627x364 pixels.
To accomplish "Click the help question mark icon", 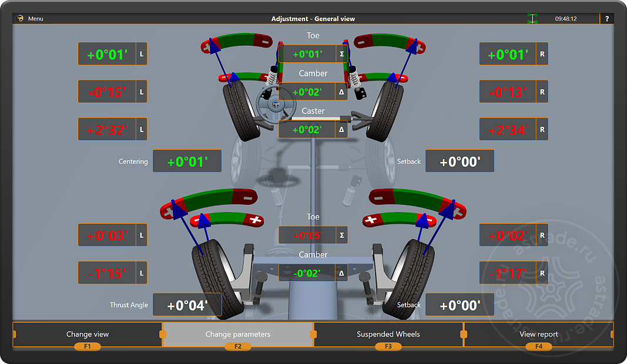I will pos(606,18).
